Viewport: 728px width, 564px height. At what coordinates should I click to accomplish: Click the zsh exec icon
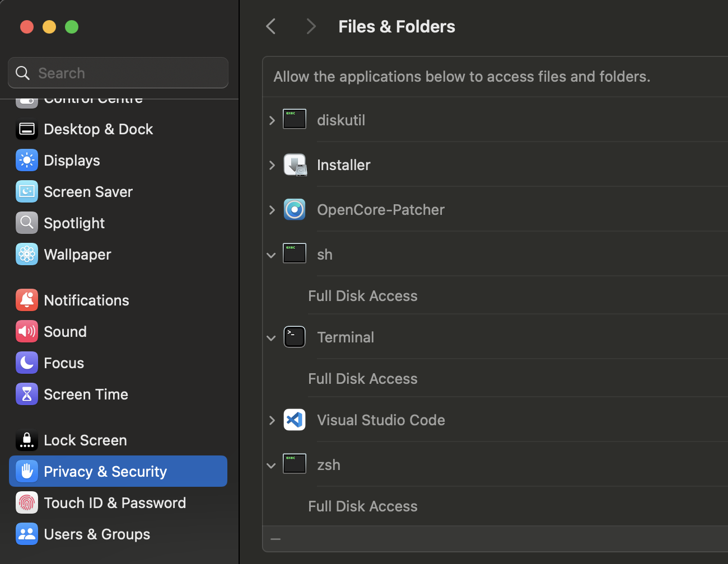(x=295, y=464)
